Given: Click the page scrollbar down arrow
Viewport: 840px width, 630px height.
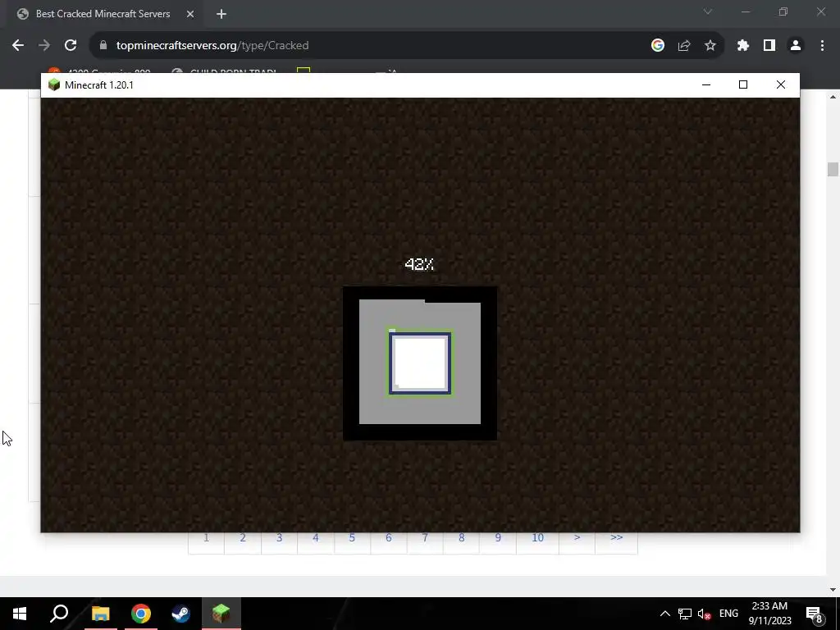Looking at the screenshot, I should [833, 589].
